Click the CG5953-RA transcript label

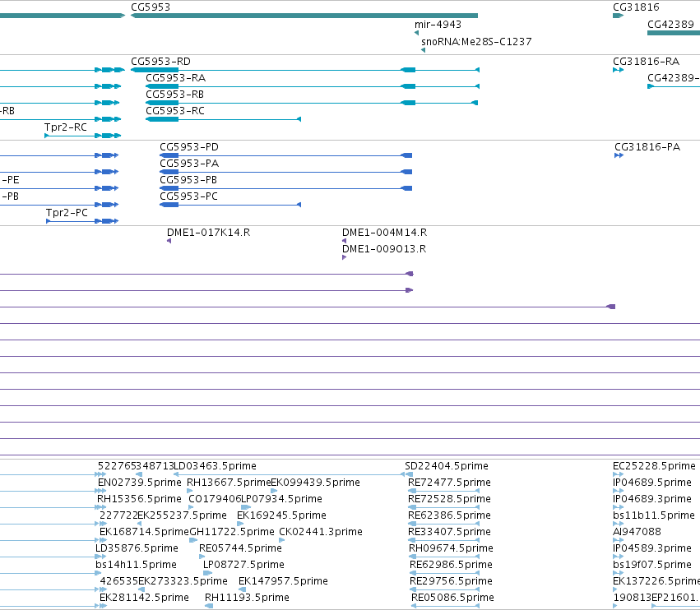pyautogui.click(x=175, y=78)
